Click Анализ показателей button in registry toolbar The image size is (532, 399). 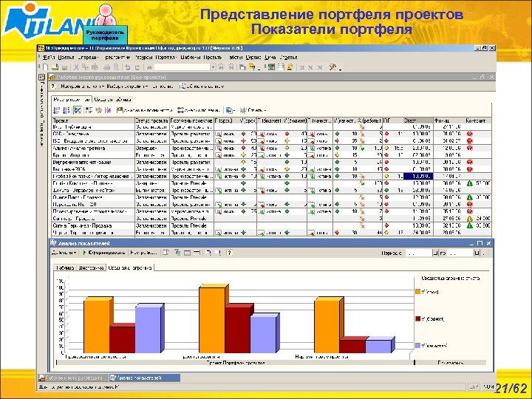tap(145, 110)
